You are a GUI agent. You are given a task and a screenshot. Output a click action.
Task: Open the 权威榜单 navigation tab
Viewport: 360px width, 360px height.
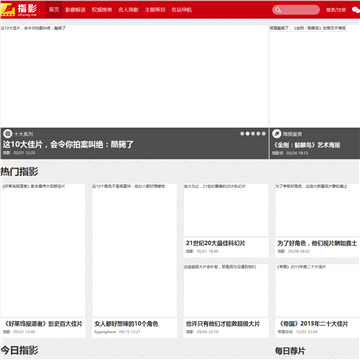coord(102,10)
